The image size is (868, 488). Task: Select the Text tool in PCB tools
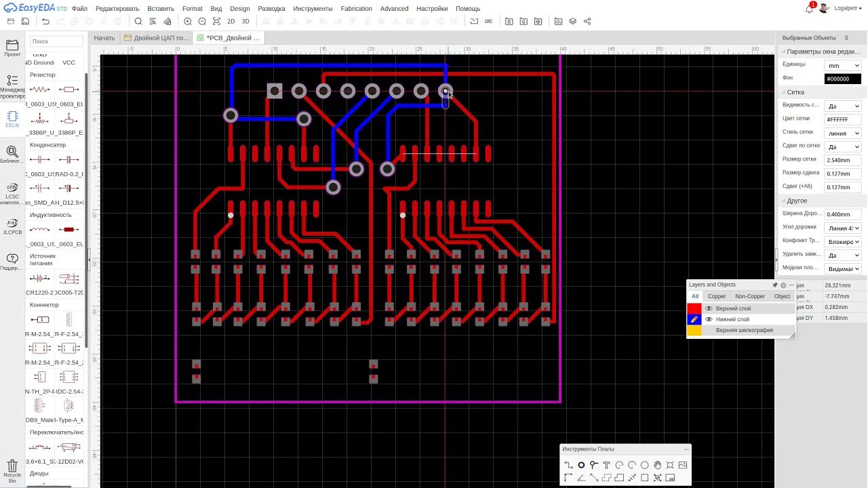[606, 465]
